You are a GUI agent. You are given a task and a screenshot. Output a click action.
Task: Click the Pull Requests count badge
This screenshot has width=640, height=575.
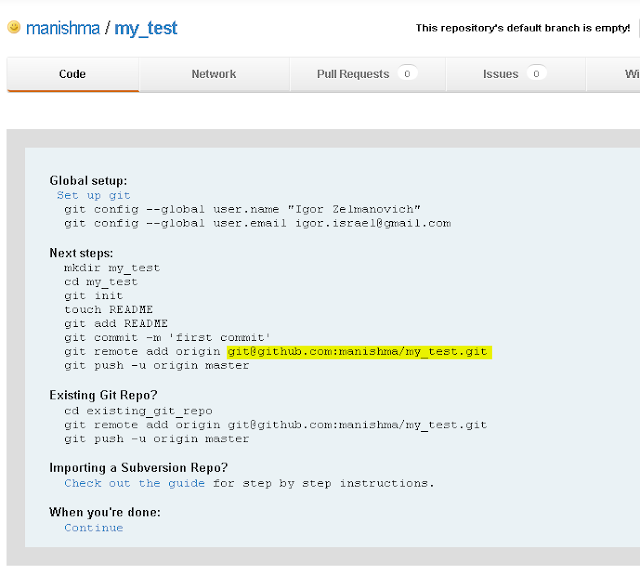point(407,73)
